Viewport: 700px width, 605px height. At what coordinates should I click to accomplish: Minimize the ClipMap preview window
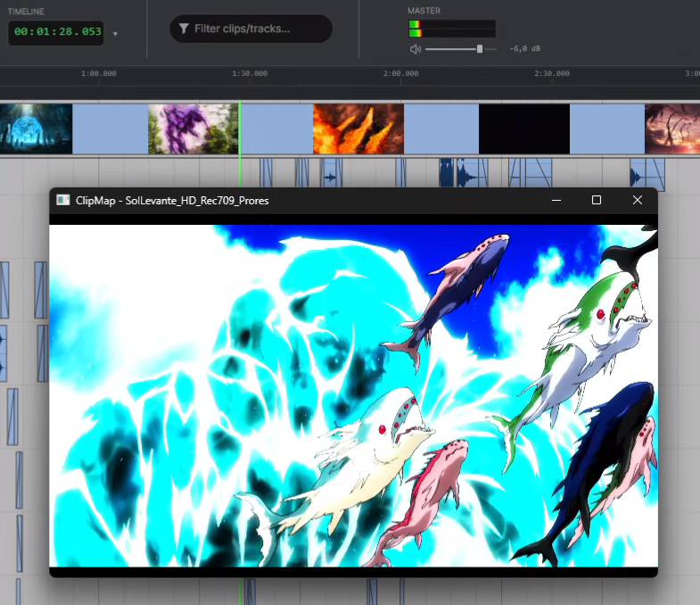[556, 200]
